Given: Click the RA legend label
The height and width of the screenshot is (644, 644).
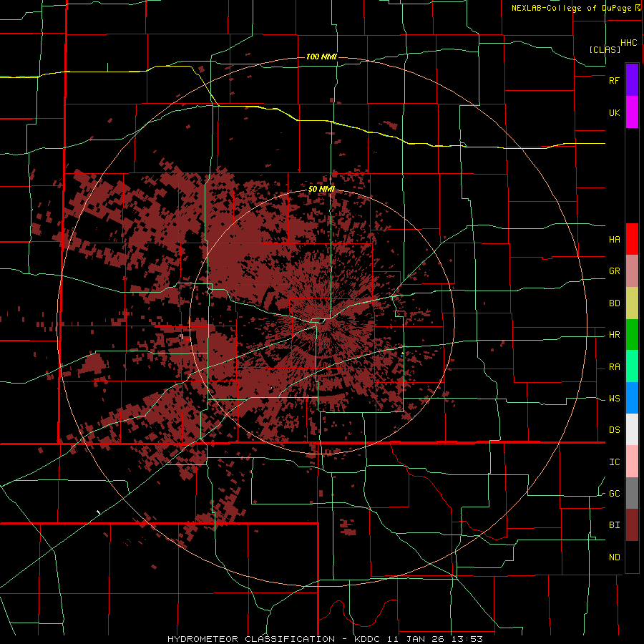Looking at the screenshot, I should point(614,366).
